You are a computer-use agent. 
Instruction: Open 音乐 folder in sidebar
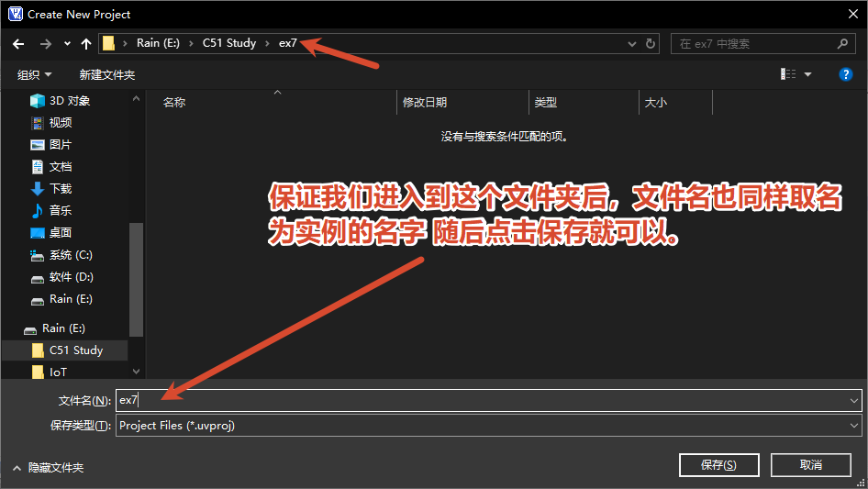coord(61,210)
